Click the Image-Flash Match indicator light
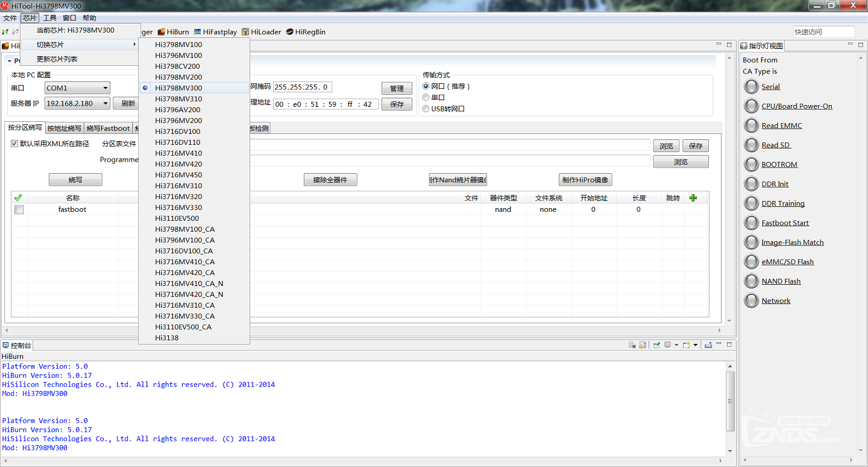The height and width of the screenshot is (467, 868). pyautogui.click(x=751, y=242)
